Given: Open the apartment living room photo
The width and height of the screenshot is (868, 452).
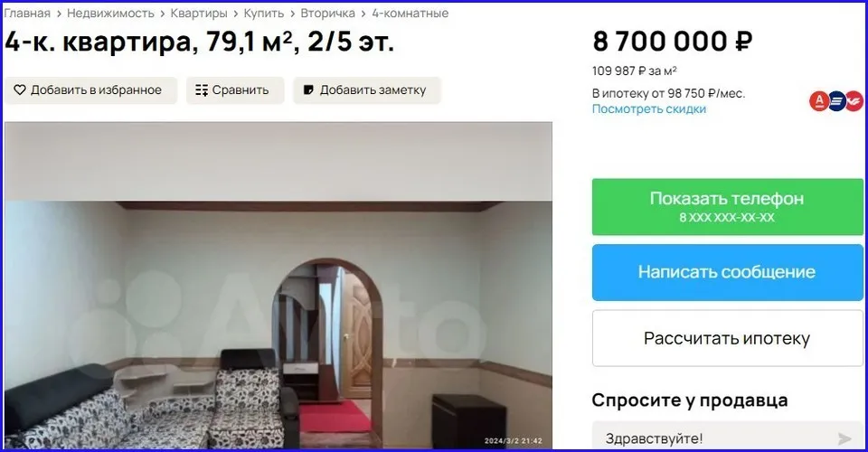Looking at the screenshot, I should [x=278, y=285].
